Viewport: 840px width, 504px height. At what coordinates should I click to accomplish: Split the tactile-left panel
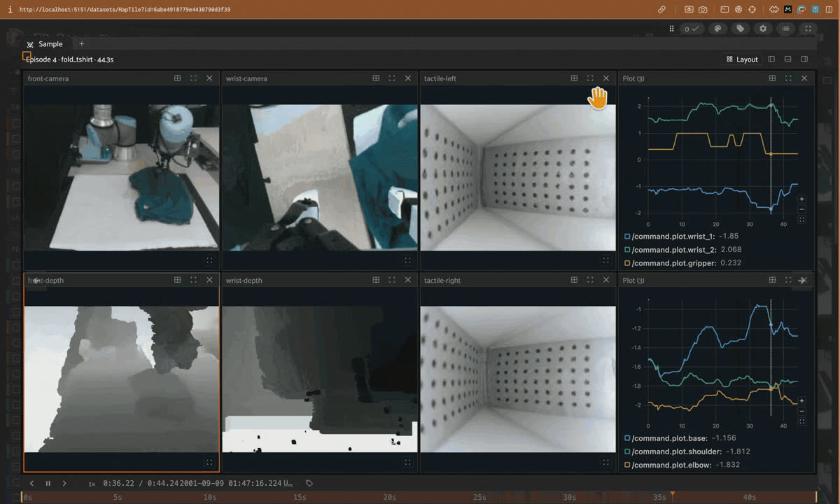point(574,78)
